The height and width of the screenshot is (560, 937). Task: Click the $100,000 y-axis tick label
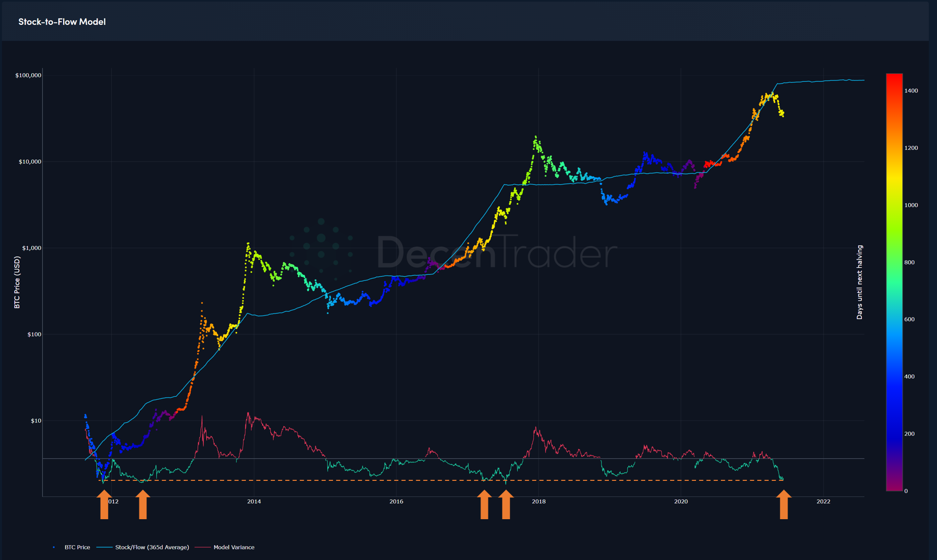[28, 75]
